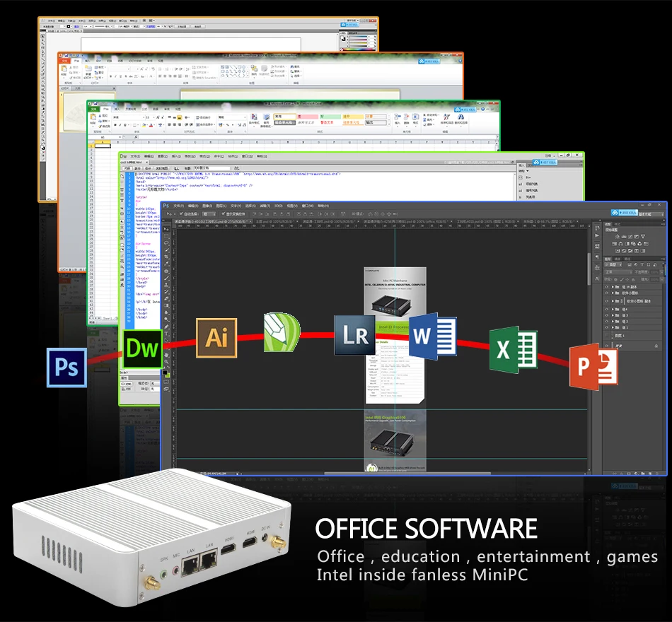The image size is (672, 622).
Task: Switch to the Channels tab in Photoshop panels
Action: click(x=618, y=259)
